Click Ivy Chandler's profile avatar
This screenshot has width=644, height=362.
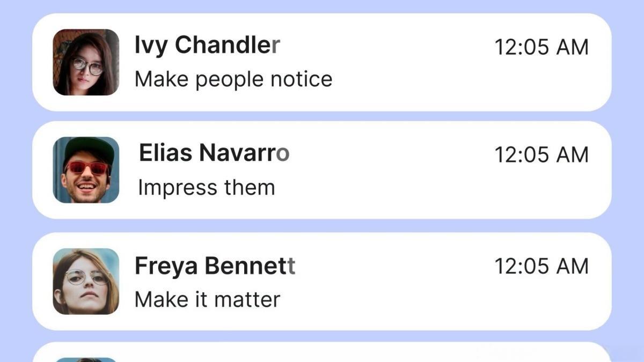pos(86,62)
